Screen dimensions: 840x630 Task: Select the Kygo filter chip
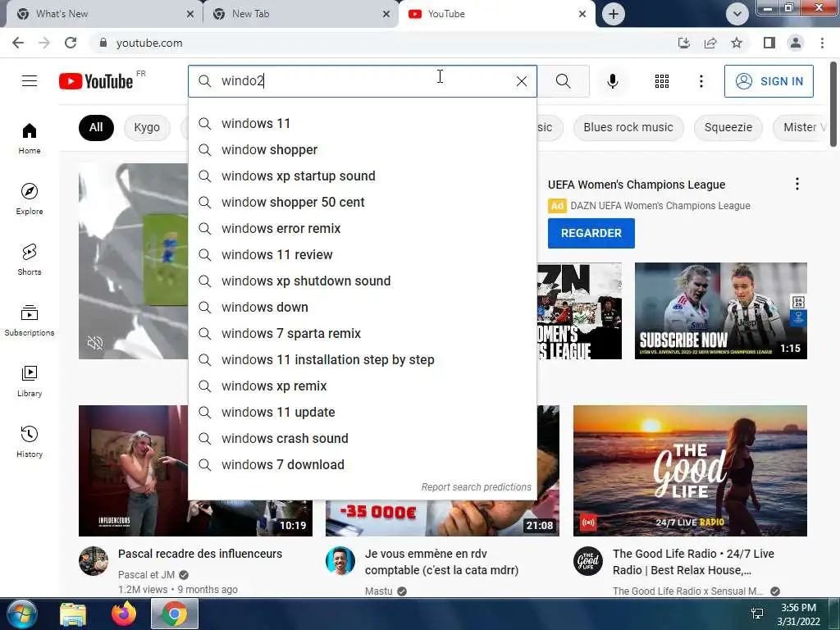147,127
